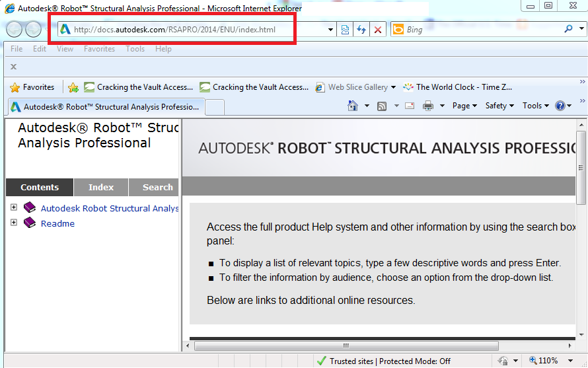The image size is (588, 368).
Task: Expand the favorites bar overflow chevron
Action: click(x=582, y=82)
